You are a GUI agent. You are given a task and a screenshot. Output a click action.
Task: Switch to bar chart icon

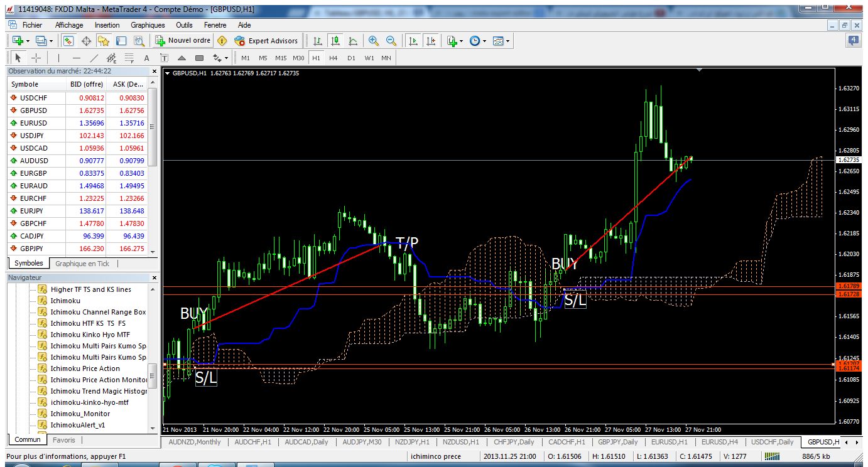click(x=318, y=41)
